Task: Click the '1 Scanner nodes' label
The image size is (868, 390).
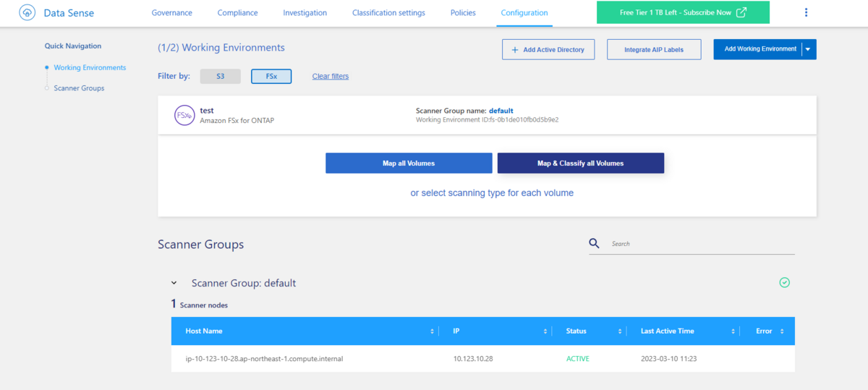Action: (200, 305)
